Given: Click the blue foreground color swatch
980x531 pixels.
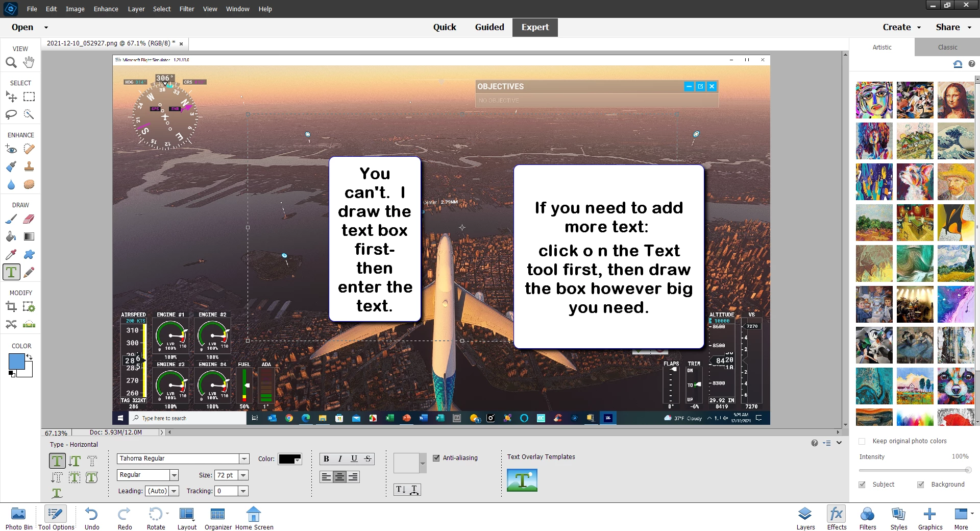Looking at the screenshot, I should tap(16, 361).
